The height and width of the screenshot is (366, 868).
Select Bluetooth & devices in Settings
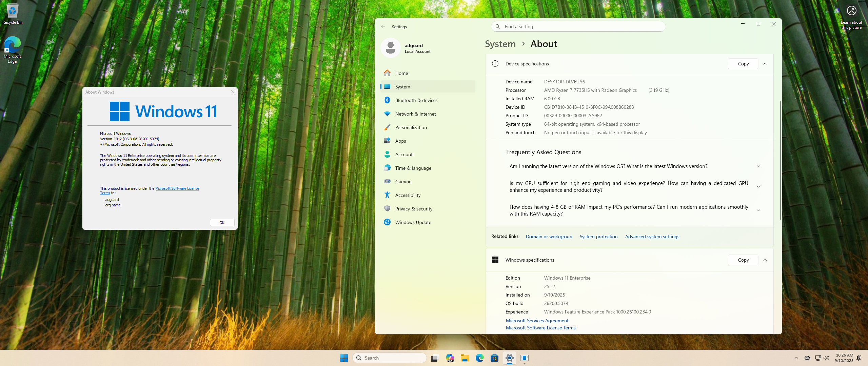[x=428, y=100]
